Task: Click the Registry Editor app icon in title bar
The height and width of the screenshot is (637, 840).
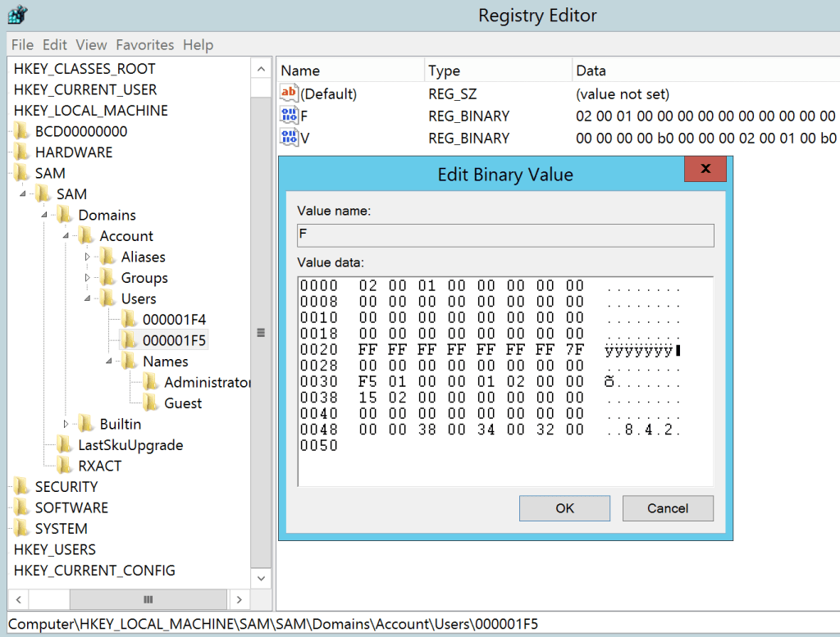Action: click(x=16, y=16)
